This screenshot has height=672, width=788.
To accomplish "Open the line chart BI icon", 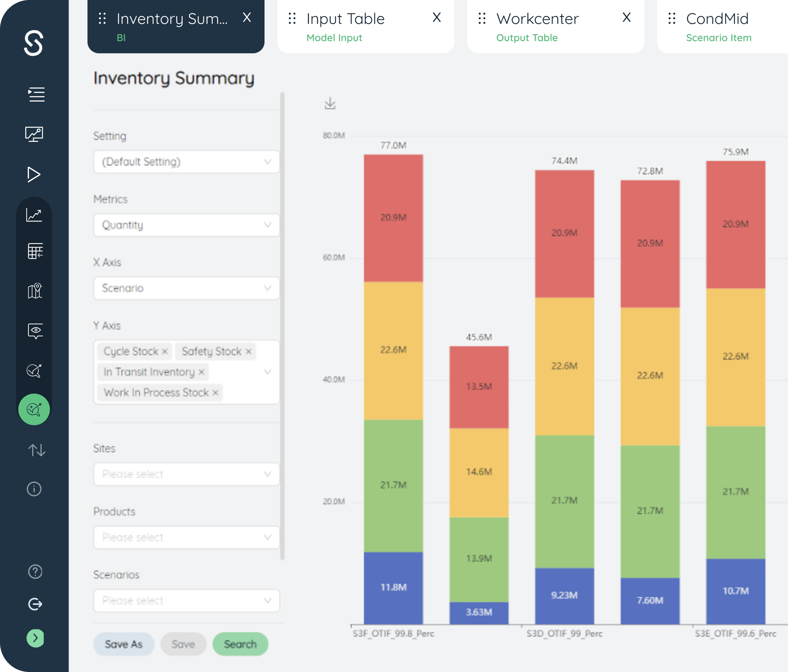I will [x=34, y=215].
